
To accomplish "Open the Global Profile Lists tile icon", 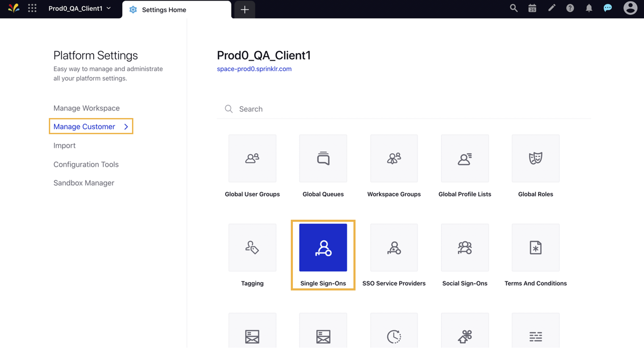I will [465, 158].
